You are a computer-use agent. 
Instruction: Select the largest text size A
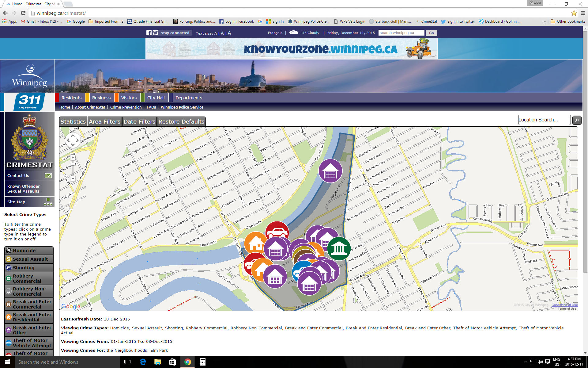[x=229, y=33]
